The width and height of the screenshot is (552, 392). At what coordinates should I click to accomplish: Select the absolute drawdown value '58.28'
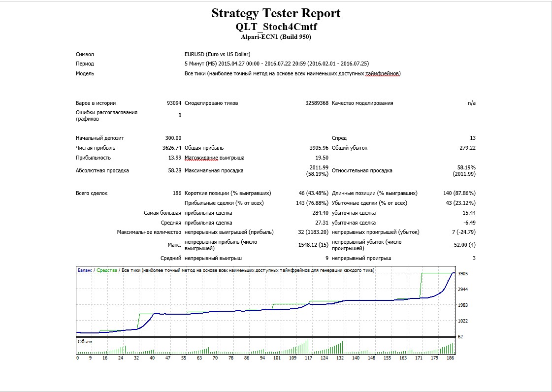175,170
